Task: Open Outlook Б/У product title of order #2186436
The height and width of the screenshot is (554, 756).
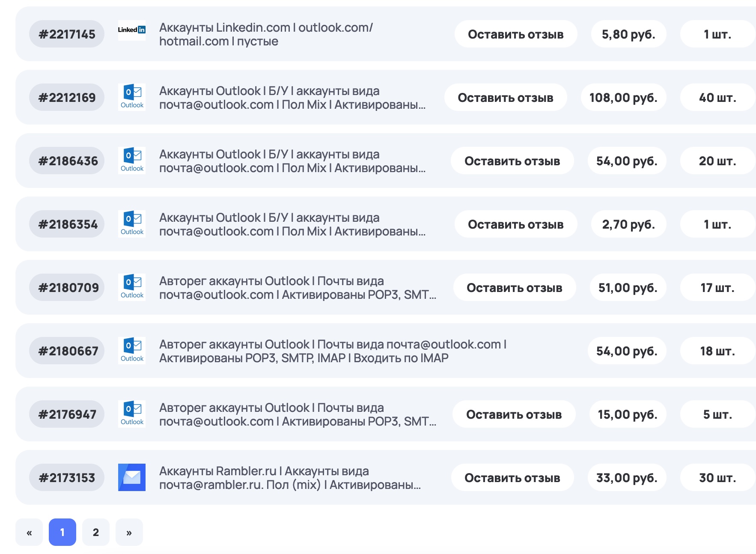Action: (292, 161)
